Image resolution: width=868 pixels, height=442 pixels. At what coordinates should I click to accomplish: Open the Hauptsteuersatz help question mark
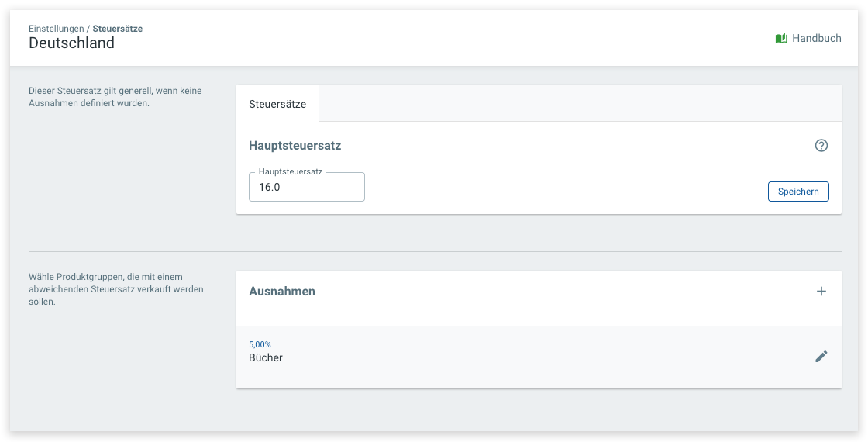point(821,146)
